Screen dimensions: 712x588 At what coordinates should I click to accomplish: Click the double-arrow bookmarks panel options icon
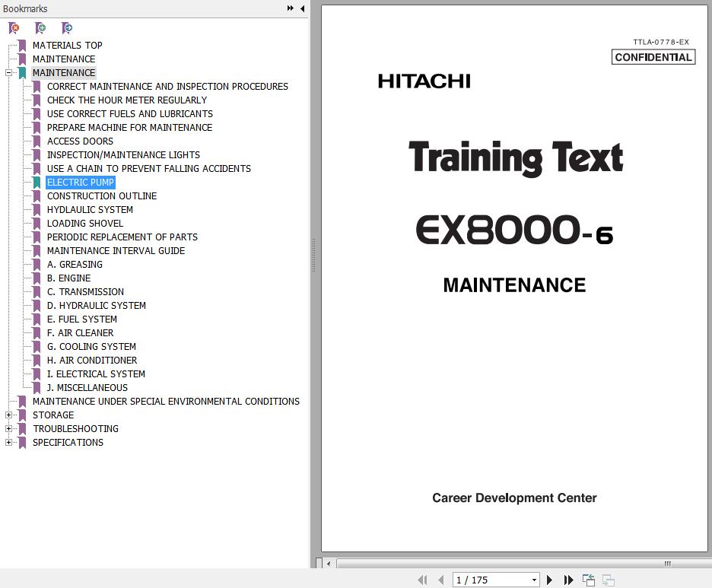coord(290,8)
